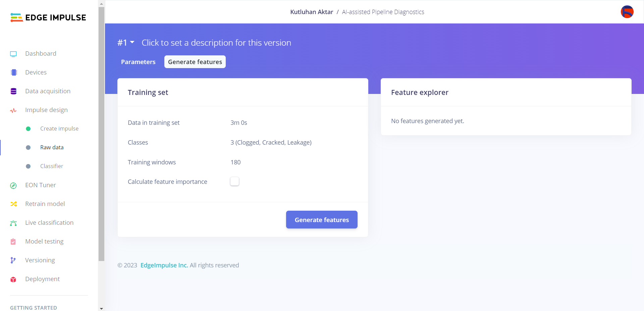Select the Data acquisition database icon
Image resolution: width=644 pixels, height=311 pixels.
(x=13, y=91)
